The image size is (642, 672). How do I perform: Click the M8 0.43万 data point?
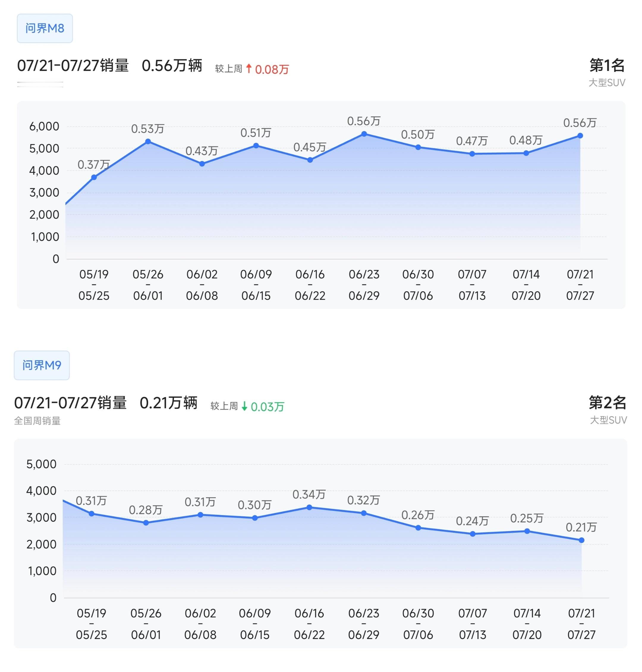pyautogui.click(x=202, y=164)
